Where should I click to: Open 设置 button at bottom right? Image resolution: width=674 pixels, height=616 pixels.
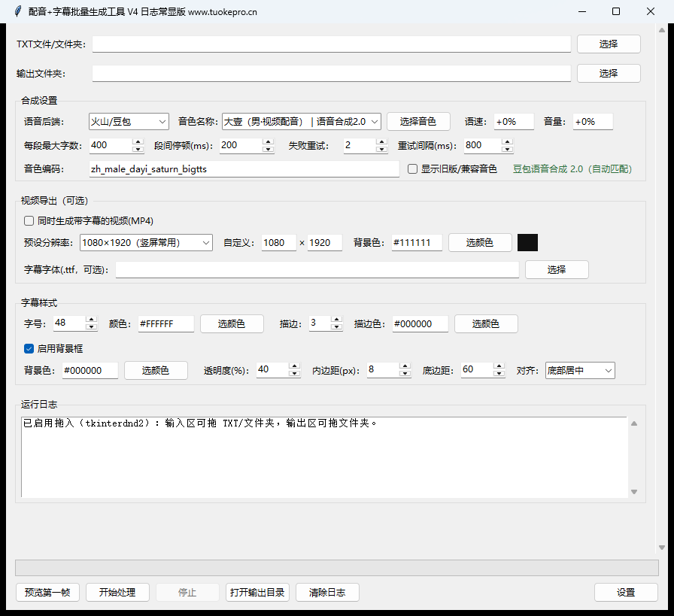click(x=626, y=593)
